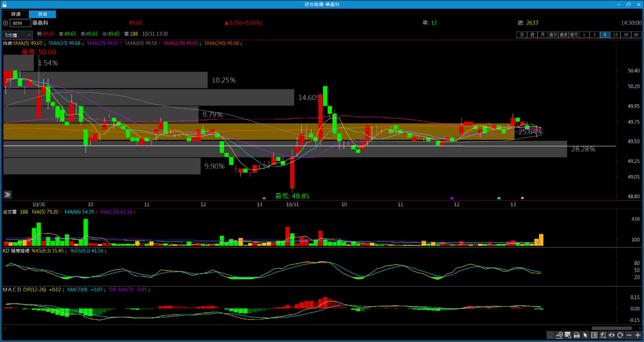Select the 技術 tab

pyautogui.click(x=42, y=14)
